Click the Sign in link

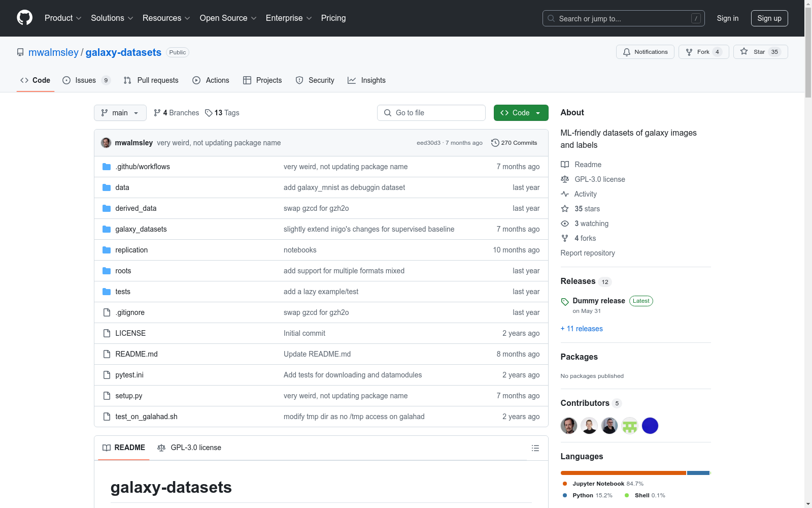pos(728,18)
